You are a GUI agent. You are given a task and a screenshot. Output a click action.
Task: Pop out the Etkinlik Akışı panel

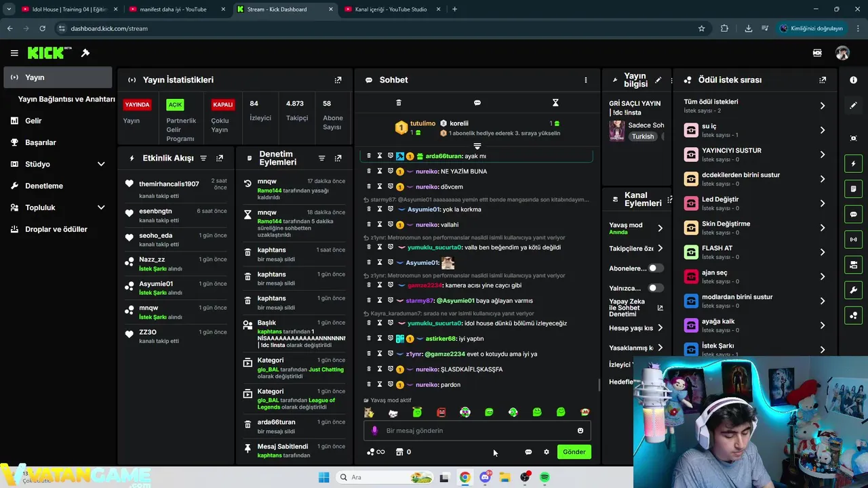[x=220, y=158]
